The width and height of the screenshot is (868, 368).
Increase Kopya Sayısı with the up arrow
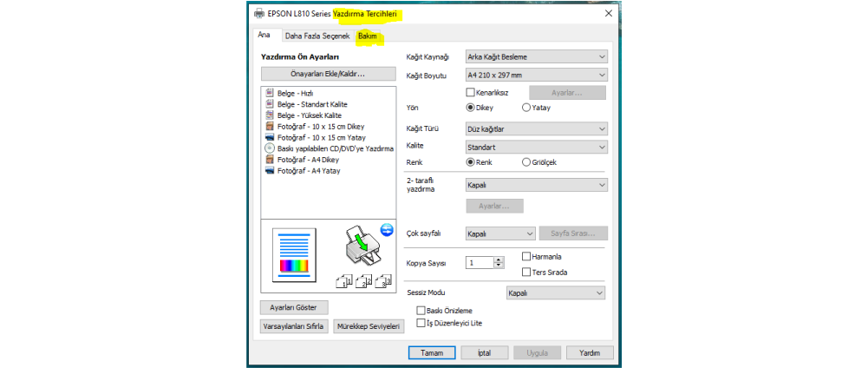click(499, 260)
